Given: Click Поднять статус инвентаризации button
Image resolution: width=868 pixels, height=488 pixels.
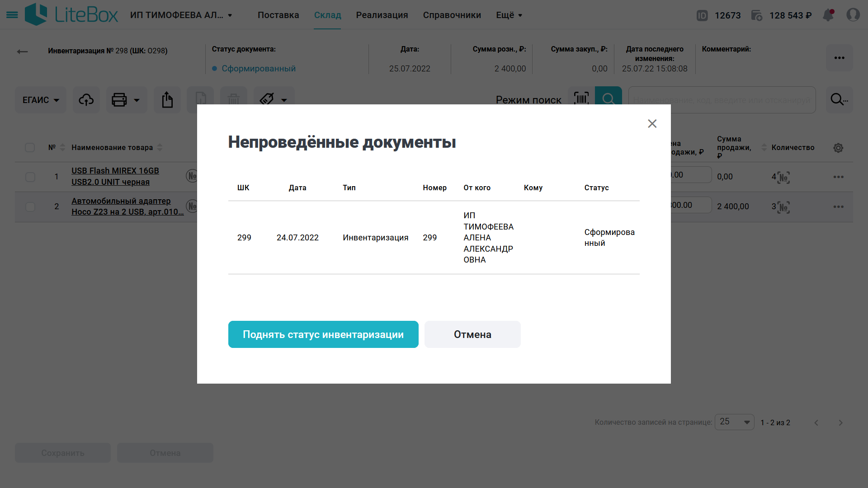Looking at the screenshot, I should click(323, 334).
